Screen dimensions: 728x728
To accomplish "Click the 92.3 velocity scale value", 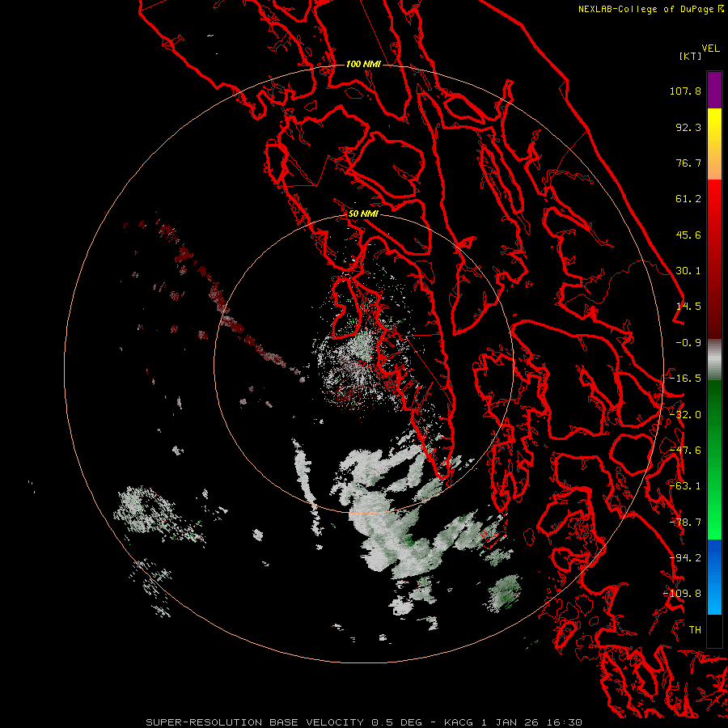I will 688,127.
